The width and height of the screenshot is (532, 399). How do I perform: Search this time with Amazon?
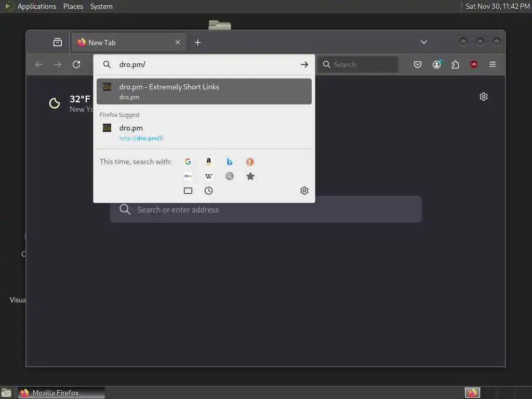click(x=209, y=162)
